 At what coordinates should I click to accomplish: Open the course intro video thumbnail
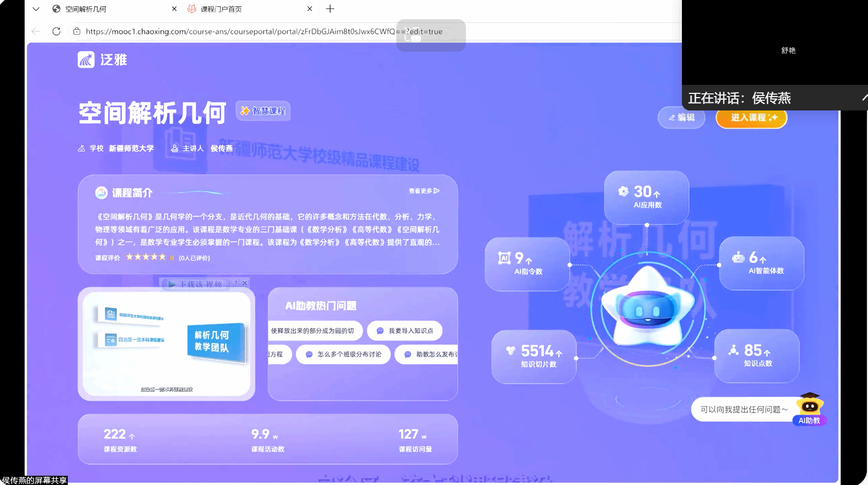pyautogui.click(x=166, y=344)
